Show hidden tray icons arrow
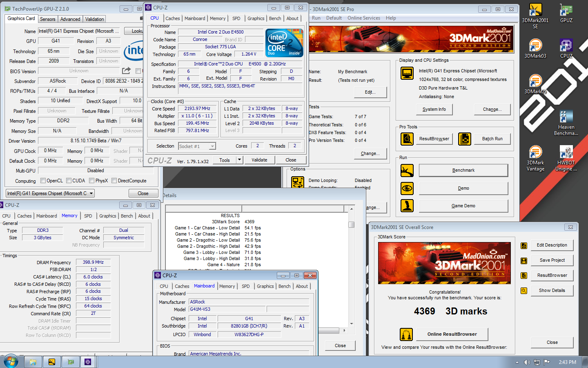The height and width of the screenshot is (368, 588). coord(517,362)
